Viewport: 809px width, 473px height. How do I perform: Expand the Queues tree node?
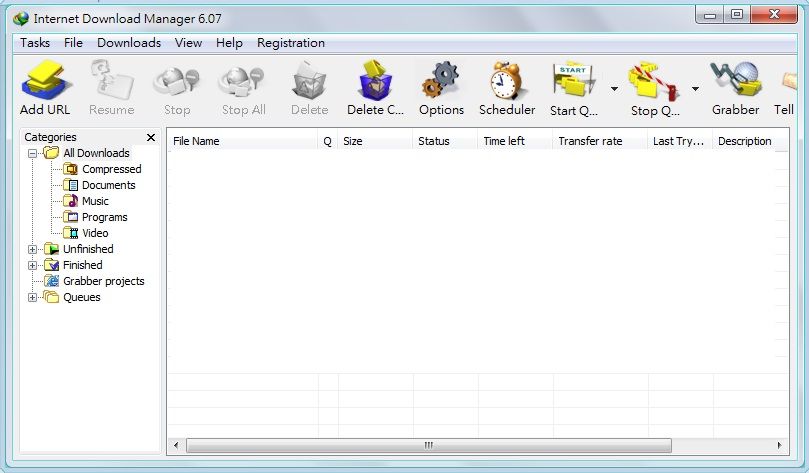[33, 297]
